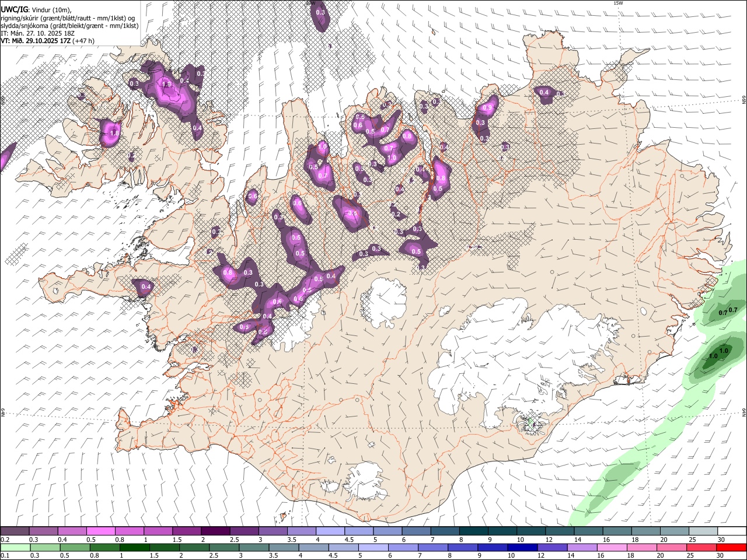
Task: Click the lavender snow swatch between 4 and 4.5
Action: [x=330, y=531]
